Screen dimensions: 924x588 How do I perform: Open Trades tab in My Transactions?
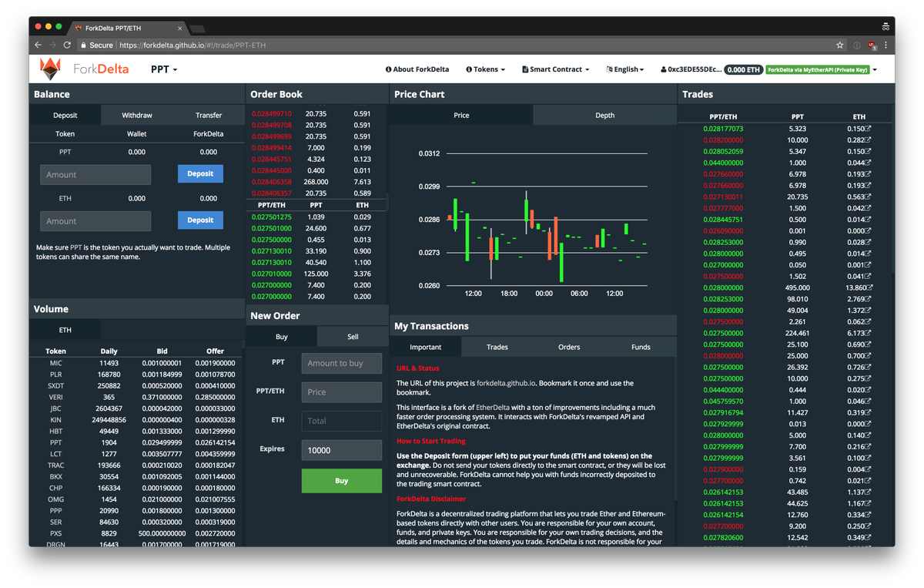pos(497,347)
